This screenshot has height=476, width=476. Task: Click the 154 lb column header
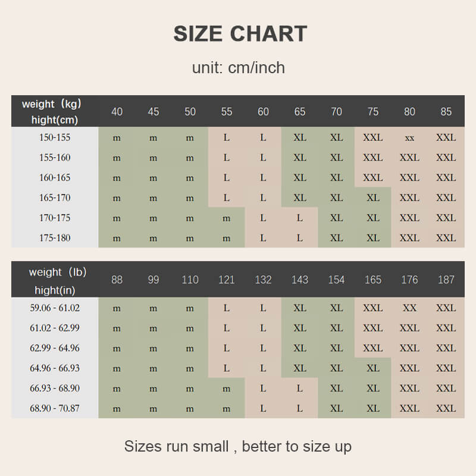337,280
